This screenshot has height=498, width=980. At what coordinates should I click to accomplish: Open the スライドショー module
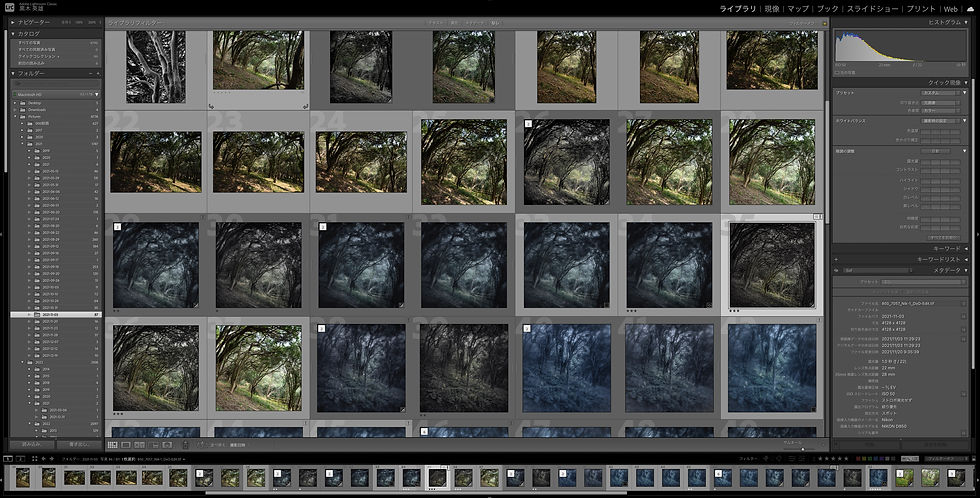872,9
